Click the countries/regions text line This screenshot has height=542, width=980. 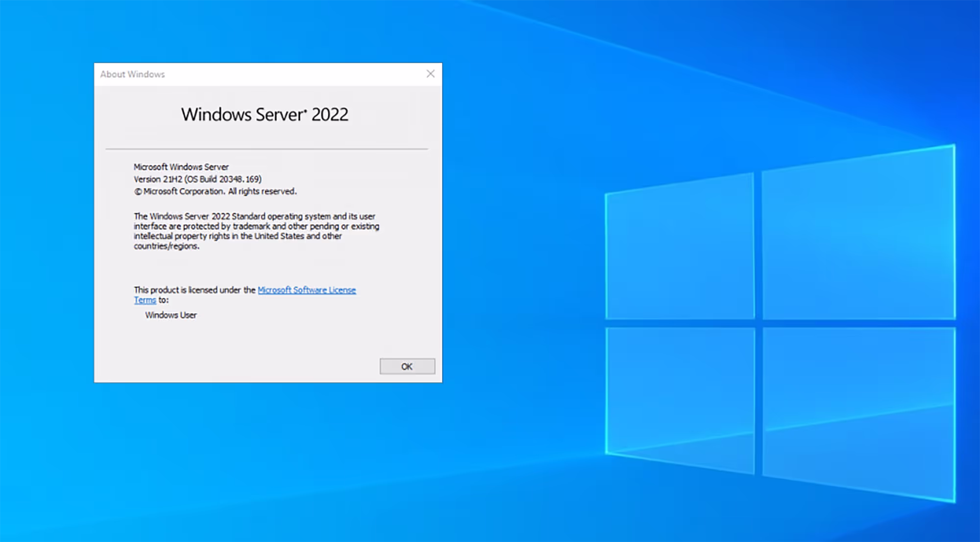167,246
